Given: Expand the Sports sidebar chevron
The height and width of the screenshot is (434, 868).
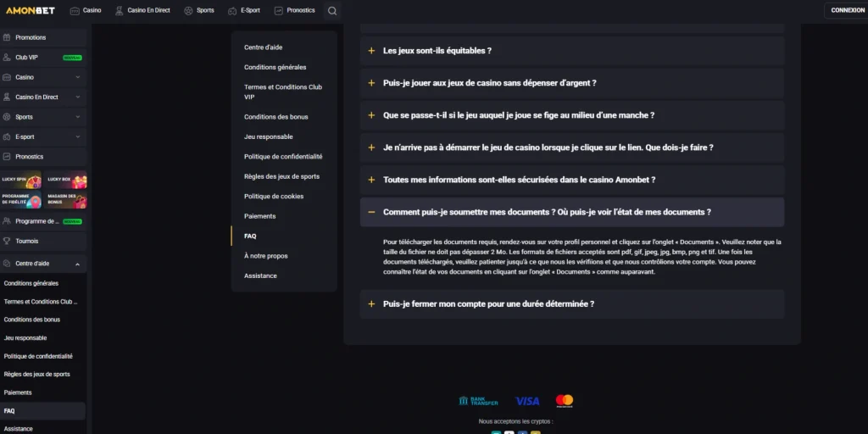Looking at the screenshot, I should [x=77, y=117].
